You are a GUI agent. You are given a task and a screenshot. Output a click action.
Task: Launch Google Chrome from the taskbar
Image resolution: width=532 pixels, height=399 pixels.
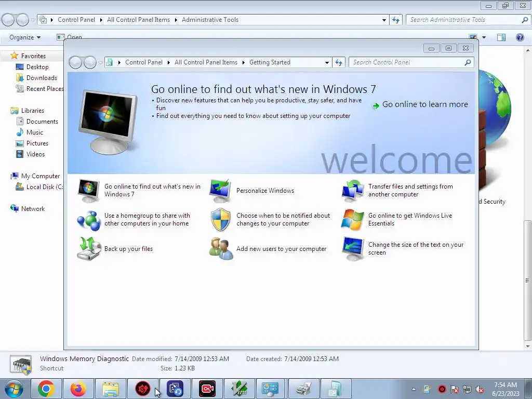tap(46, 389)
